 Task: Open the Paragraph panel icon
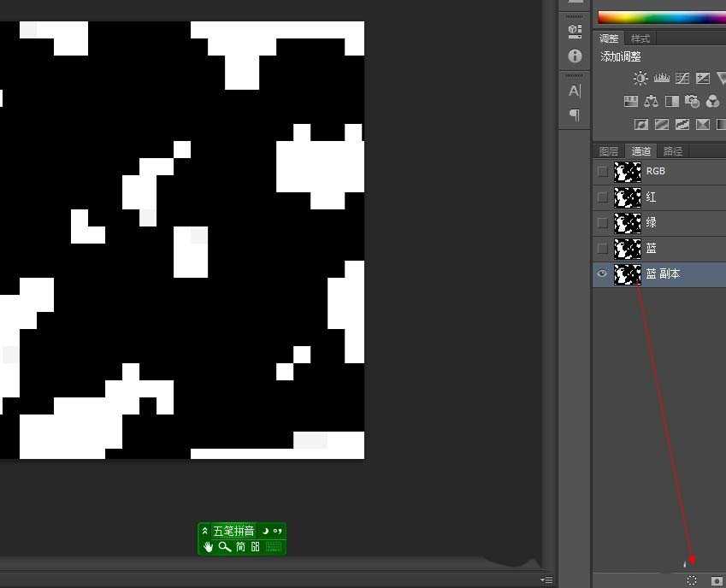click(575, 115)
